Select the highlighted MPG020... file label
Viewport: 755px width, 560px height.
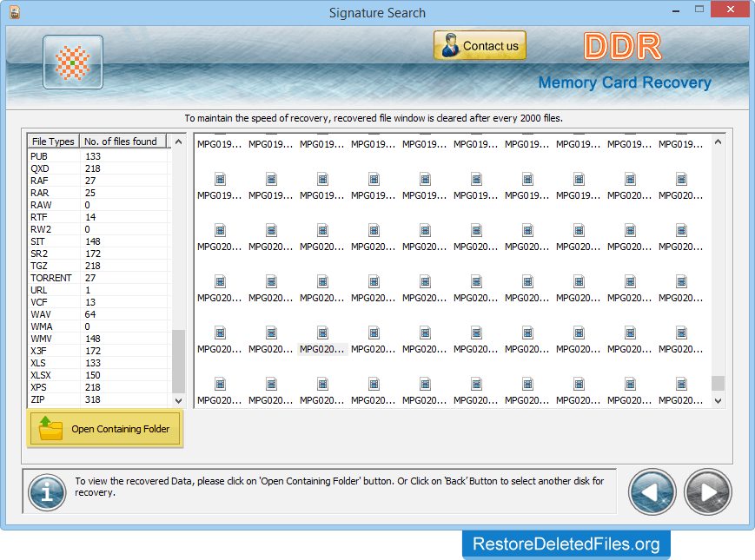click(x=322, y=349)
